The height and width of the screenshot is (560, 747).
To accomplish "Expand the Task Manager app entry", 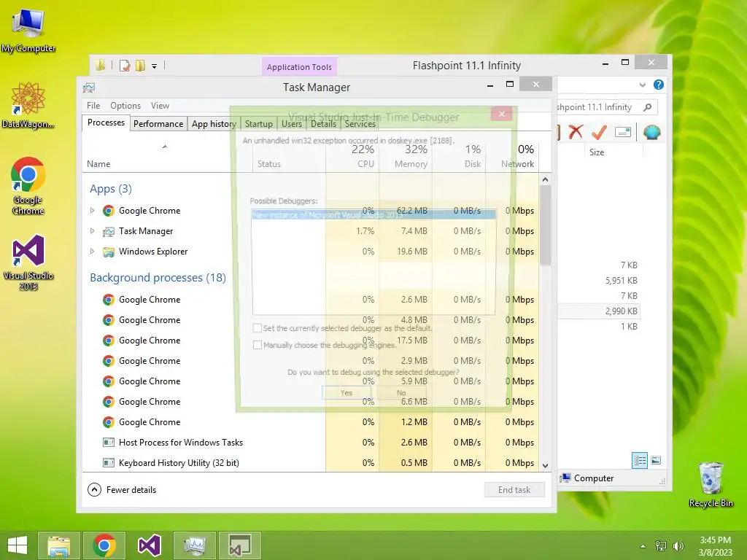I will click(x=93, y=231).
